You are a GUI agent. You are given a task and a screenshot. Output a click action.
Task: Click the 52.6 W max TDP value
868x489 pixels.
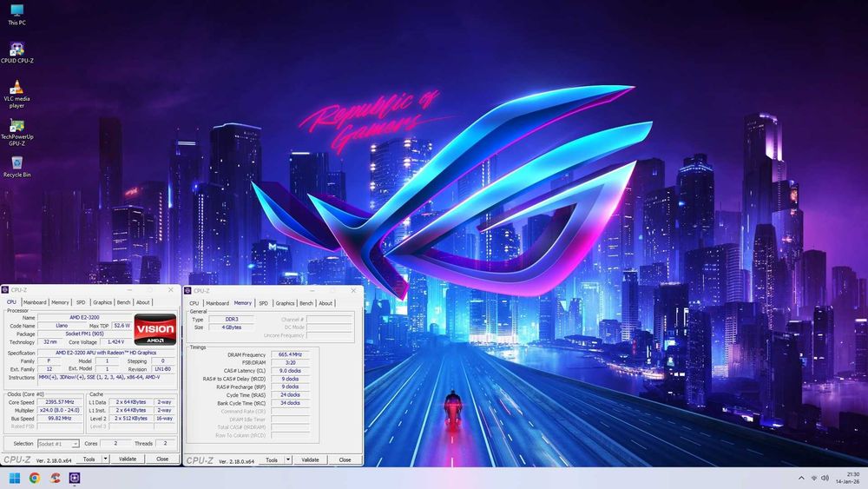(x=122, y=326)
